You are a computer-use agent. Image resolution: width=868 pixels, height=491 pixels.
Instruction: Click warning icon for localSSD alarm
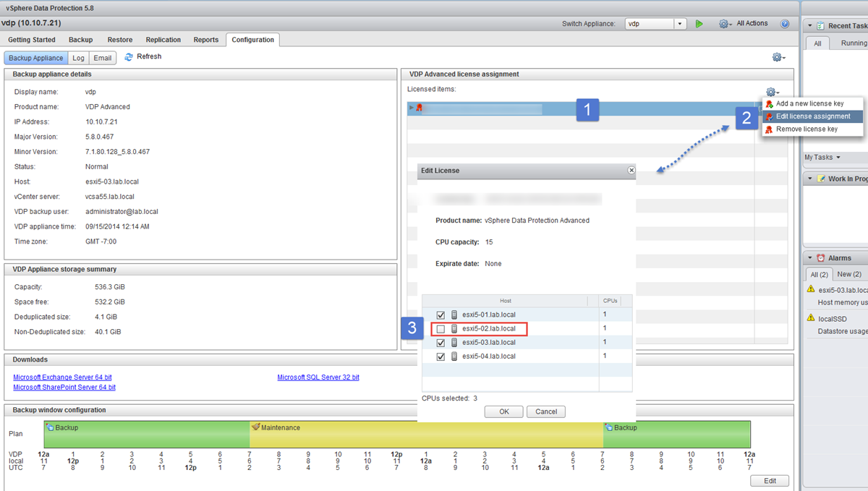point(811,318)
